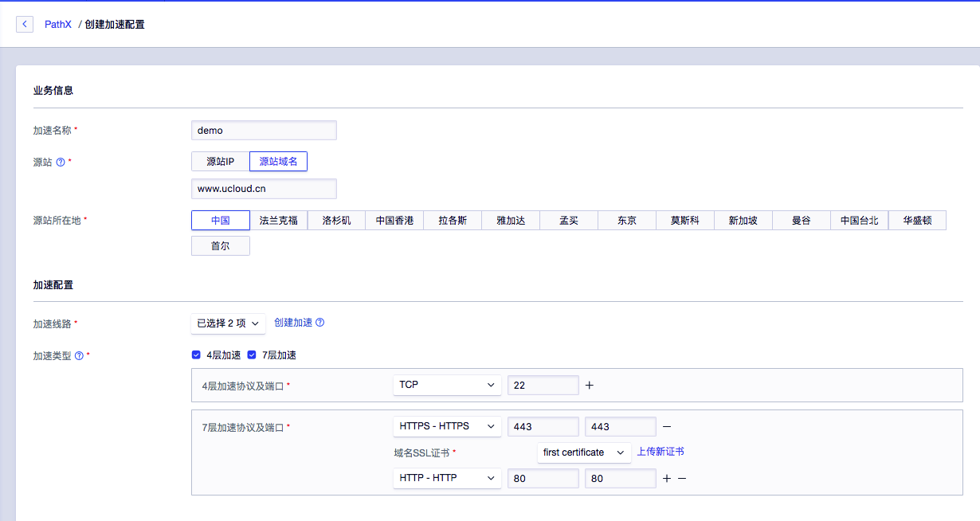Choose 孟买 as origin location
The width and height of the screenshot is (980, 521).
[569, 221]
